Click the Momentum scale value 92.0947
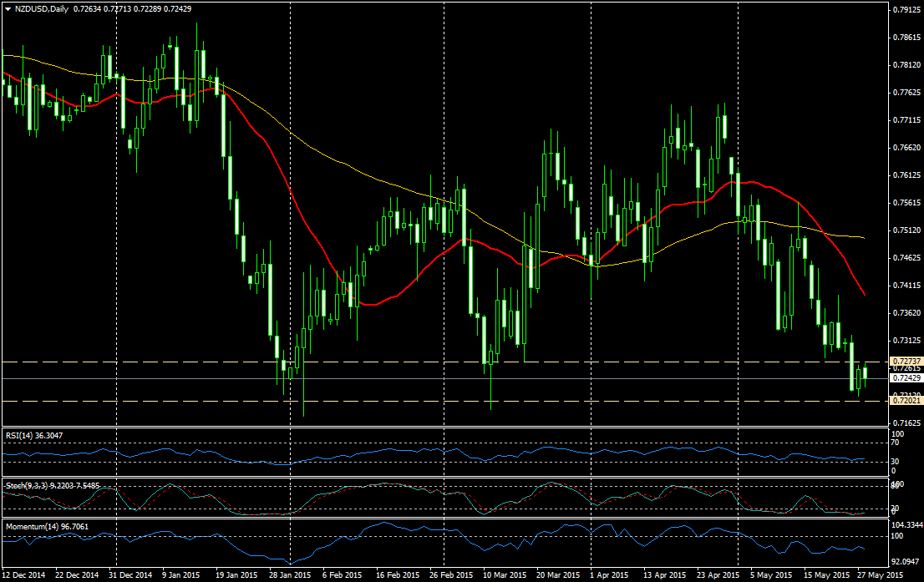 pos(906,562)
